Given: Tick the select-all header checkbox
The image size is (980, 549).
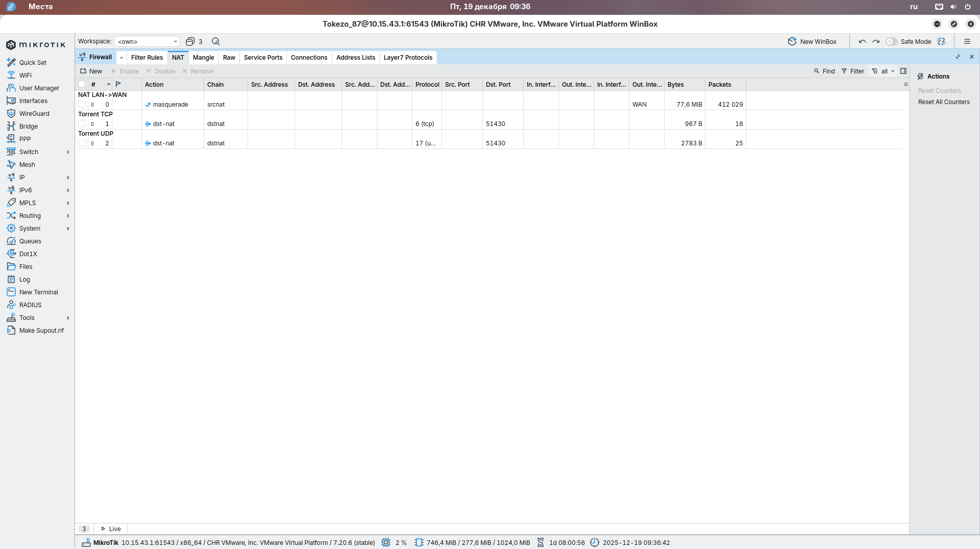Looking at the screenshot, I should pos(82,84).
